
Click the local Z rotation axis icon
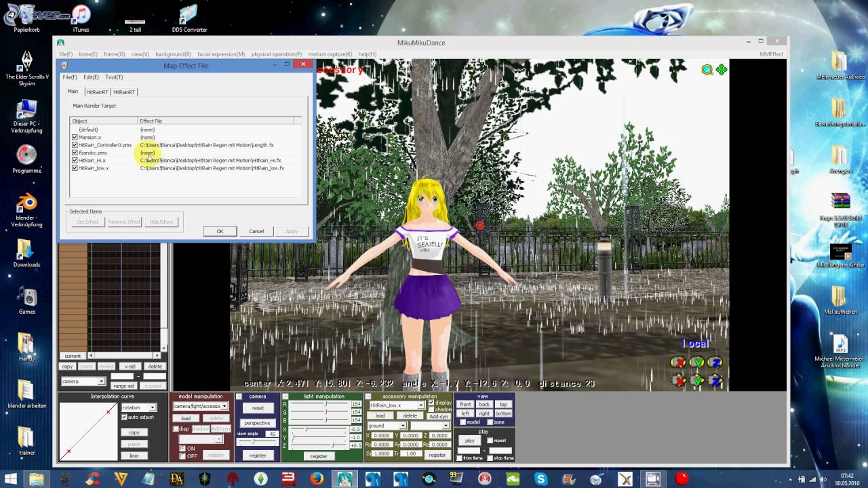(715, 363)
